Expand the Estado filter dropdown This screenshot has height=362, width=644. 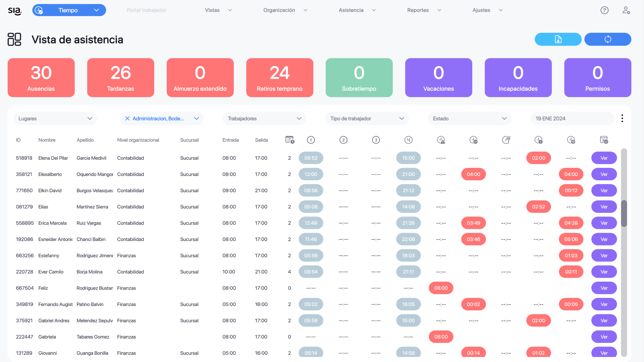[x=469, y=118]
